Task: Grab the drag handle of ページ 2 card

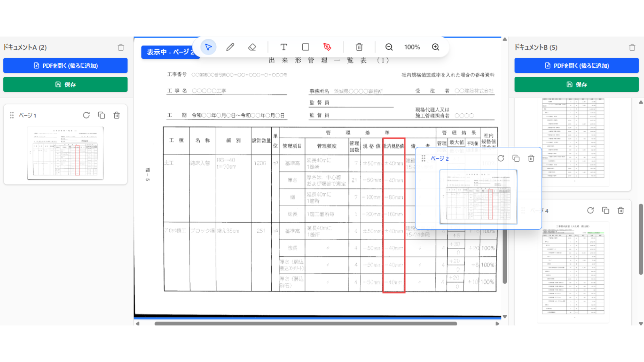Action: [x=424, y=158]
